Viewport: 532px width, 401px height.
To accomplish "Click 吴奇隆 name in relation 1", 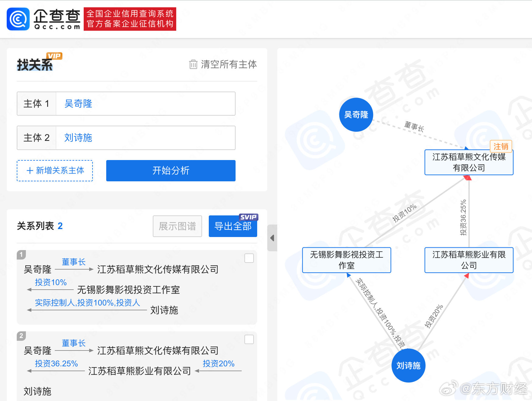I will tap(37, 269).
